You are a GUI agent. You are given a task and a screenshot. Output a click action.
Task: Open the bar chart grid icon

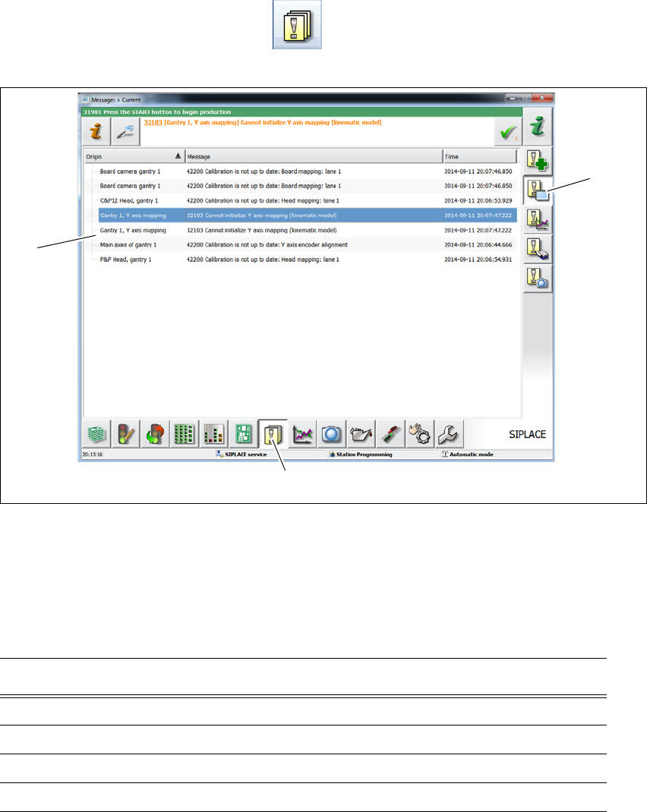click(214, 434)
